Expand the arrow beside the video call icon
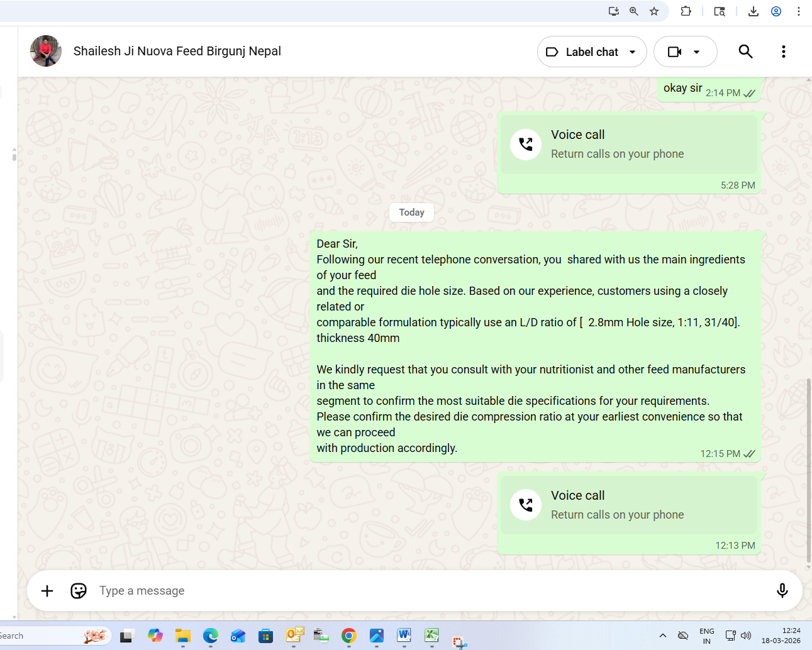 (697, 52)
